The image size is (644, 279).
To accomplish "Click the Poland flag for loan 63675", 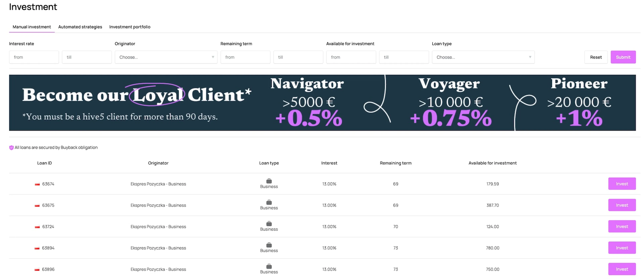I will (37, 206).
